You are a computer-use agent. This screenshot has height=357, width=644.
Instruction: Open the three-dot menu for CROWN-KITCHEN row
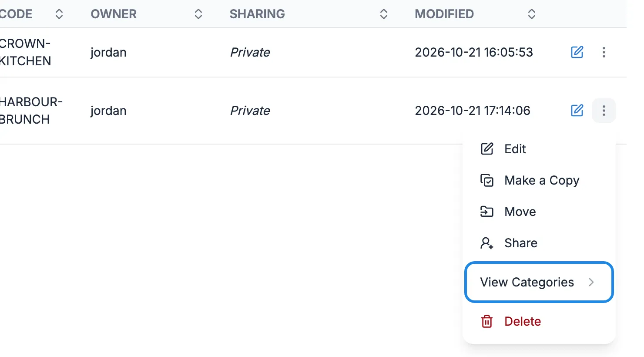click(x=604, y=52)
